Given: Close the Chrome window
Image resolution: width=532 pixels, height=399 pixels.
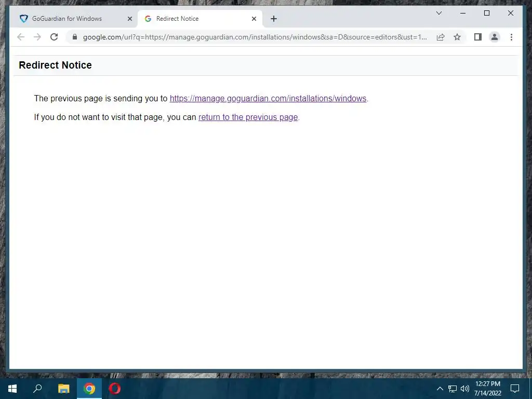Looking at the screenshot, I should pyautogui.click(x=510, y=13).
